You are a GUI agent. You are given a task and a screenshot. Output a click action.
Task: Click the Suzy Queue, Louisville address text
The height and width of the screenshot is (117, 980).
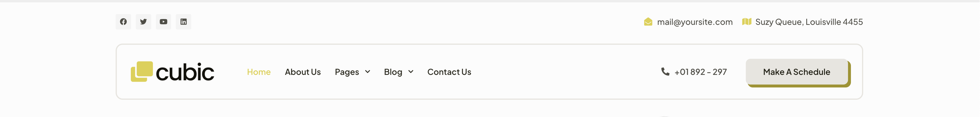[809, 22]
